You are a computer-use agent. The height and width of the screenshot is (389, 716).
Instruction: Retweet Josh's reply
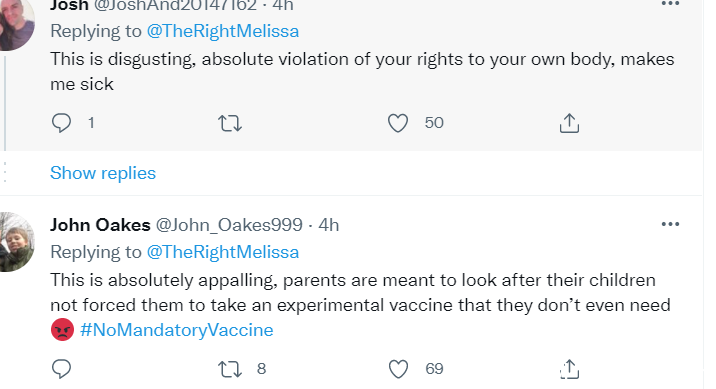pos(230,123)
